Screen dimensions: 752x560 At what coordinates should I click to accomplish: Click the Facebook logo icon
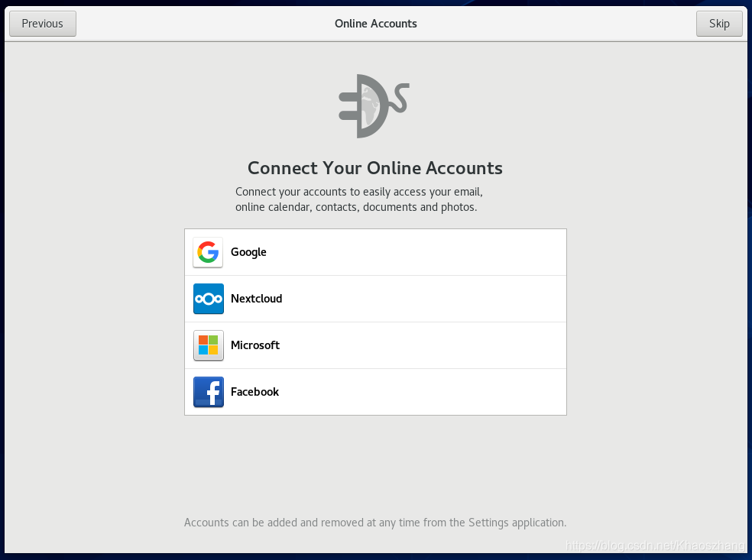[x=208, y=392]
